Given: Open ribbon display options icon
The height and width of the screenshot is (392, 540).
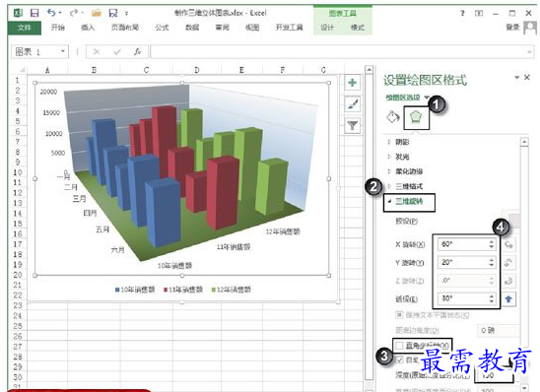Looking at the screenshot, I should pyautogui.click(x=479, y=14).
